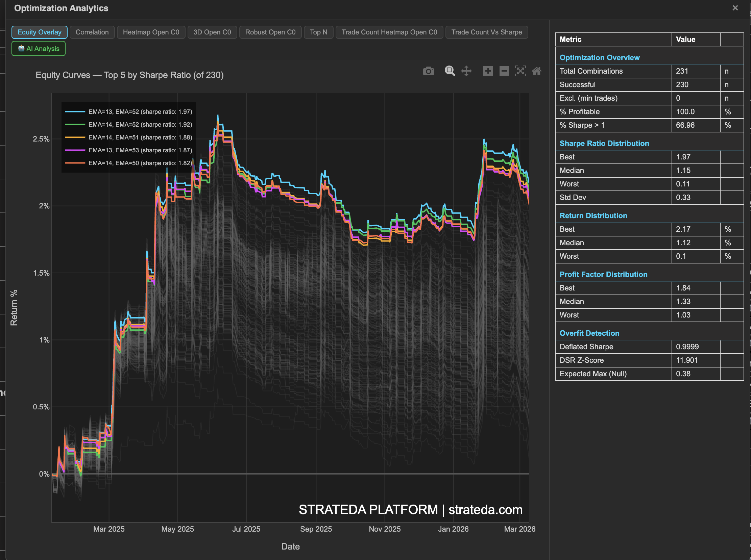Click the Top N button
The width and height of the screenshot is (751, 560).
[318, 32]
